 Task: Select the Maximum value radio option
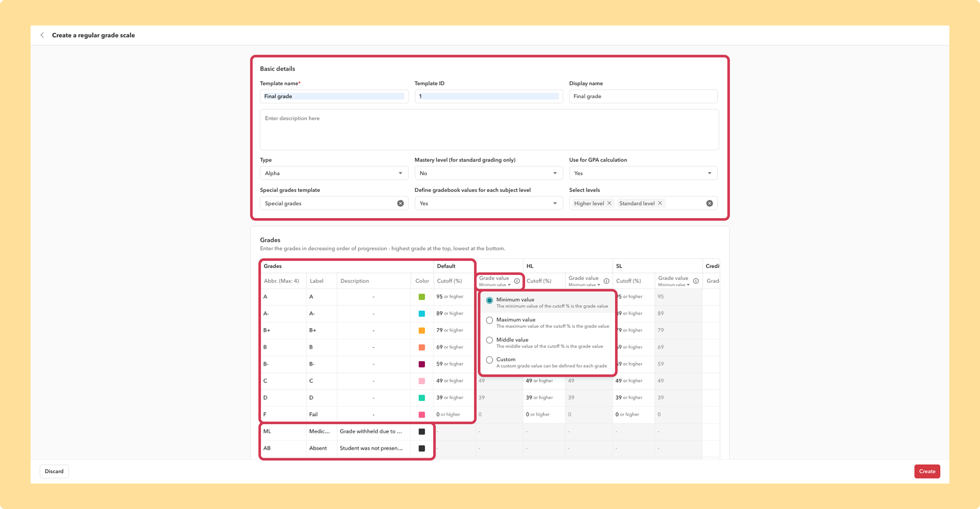[x=490, y=320]
